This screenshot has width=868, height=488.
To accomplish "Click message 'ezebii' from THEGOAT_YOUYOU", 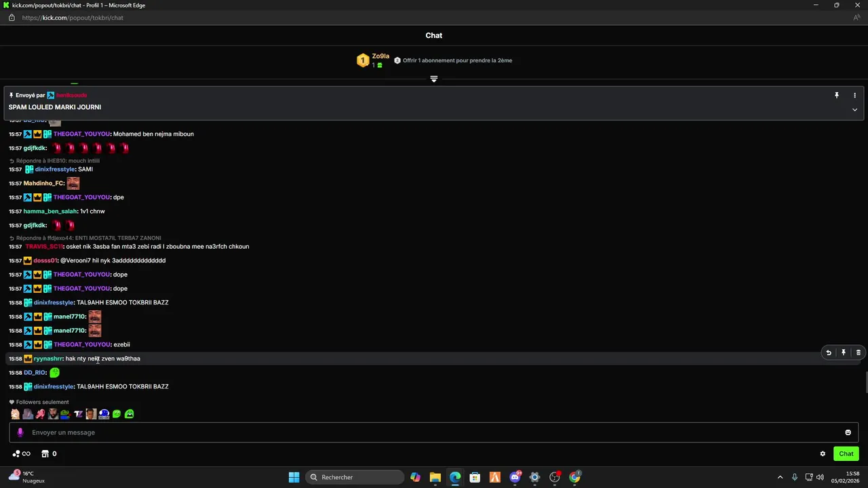I will pos(121,344).
